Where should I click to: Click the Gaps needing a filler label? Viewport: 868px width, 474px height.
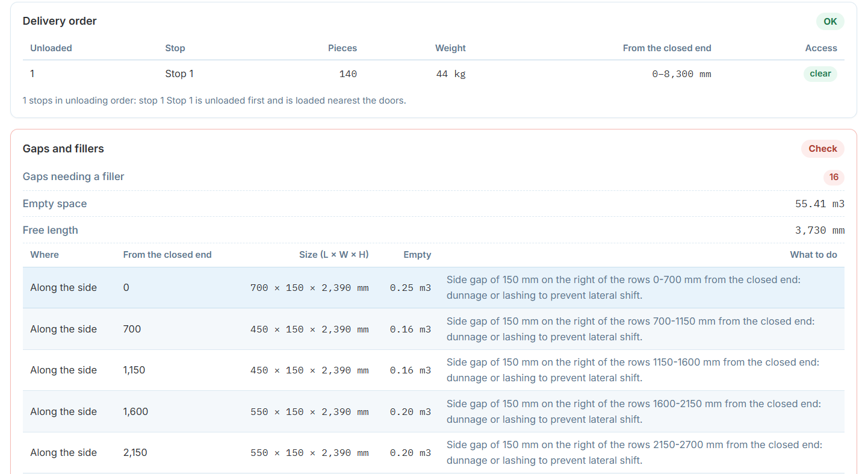coord(73,176)
